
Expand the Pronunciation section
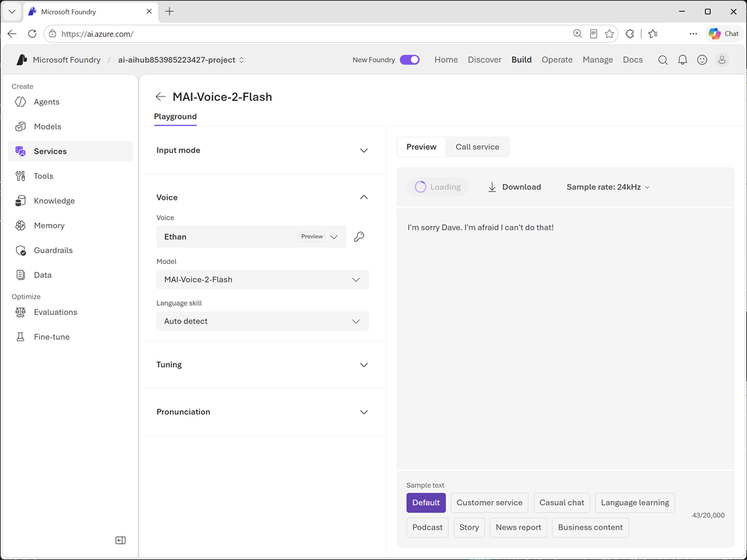click(x=262, y=412)
